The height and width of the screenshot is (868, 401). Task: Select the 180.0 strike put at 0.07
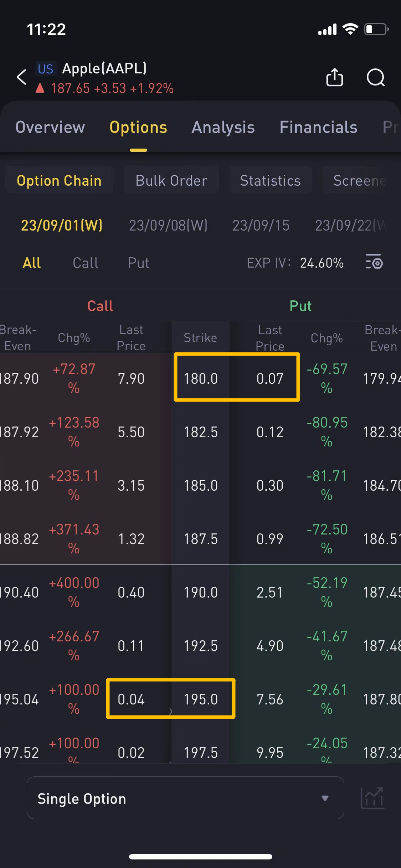coord(269,378)
